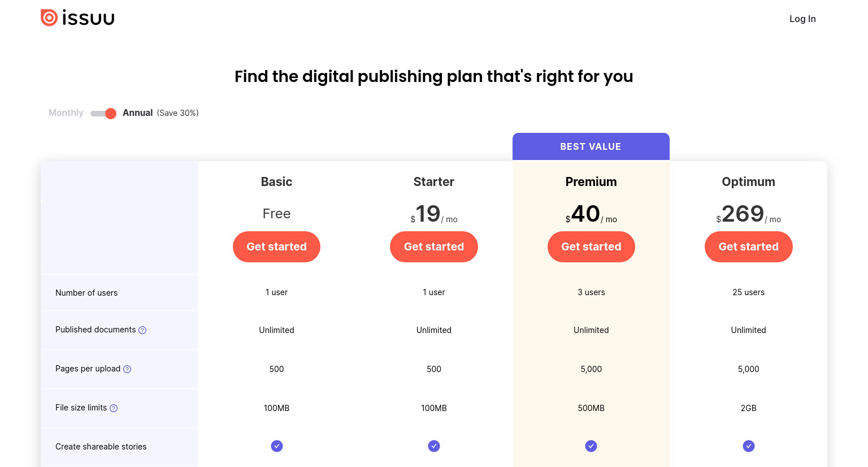Get started with the Optimum plan

pyautogui.click(x=749, y=247)
